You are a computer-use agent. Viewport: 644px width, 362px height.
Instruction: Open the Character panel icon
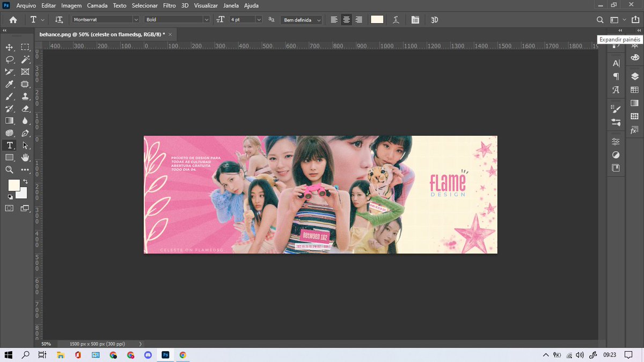(616, 63)
